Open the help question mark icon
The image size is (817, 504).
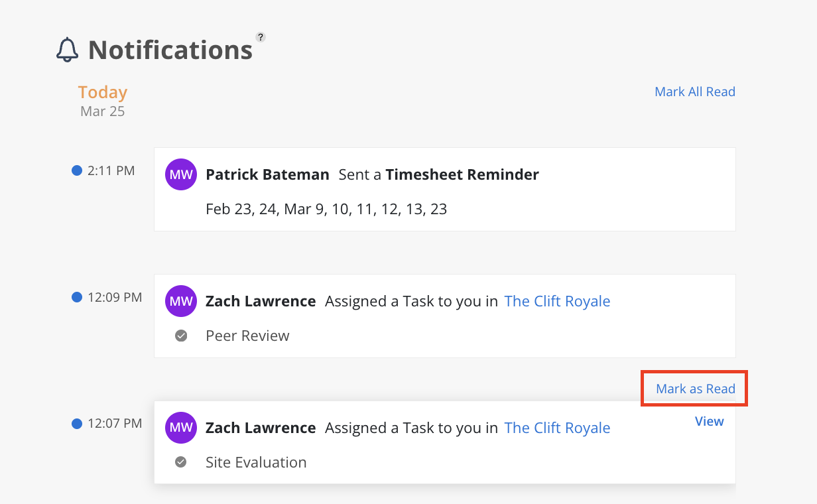(x=261, y=37)
